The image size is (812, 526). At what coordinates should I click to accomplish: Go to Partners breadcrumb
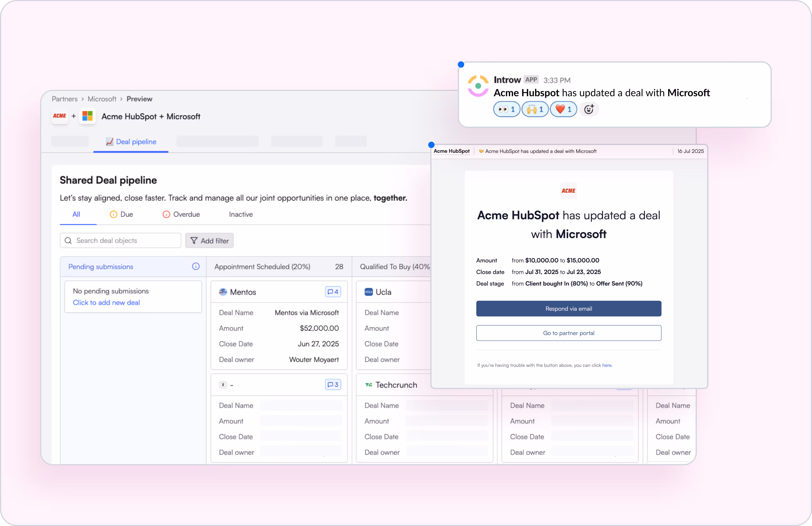pyautogui.click(x=65, y=99)
